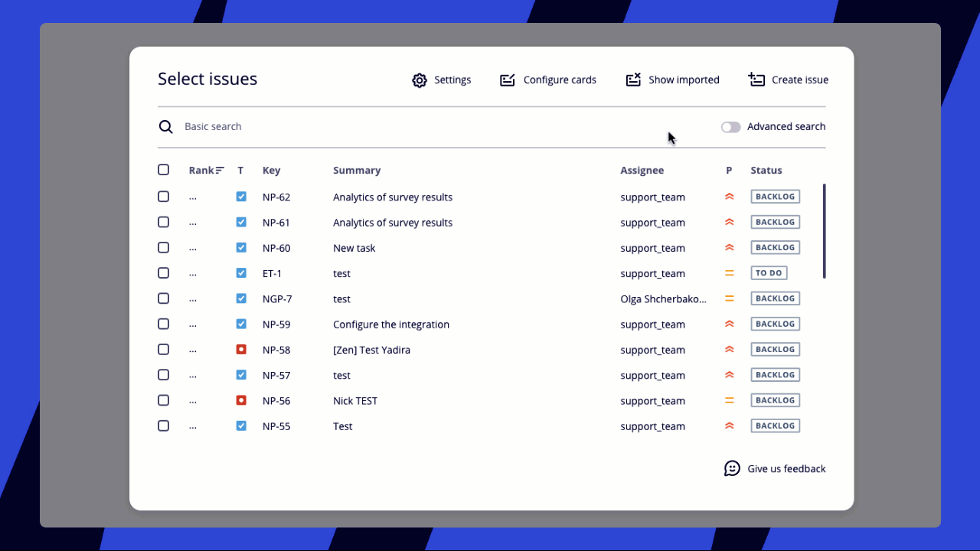This screenshot has height=551, width=980.
Task: Click the Show imported icon
Action: 633,80
